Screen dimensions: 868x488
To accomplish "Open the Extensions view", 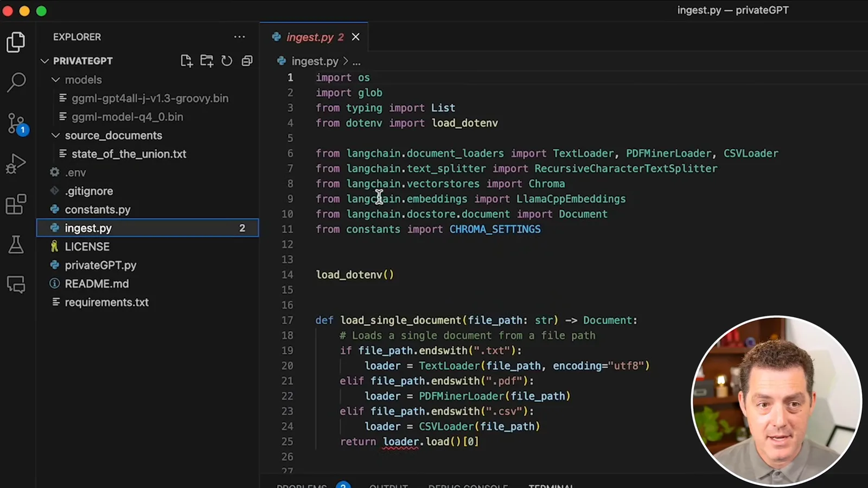I will tap(16, 204).
